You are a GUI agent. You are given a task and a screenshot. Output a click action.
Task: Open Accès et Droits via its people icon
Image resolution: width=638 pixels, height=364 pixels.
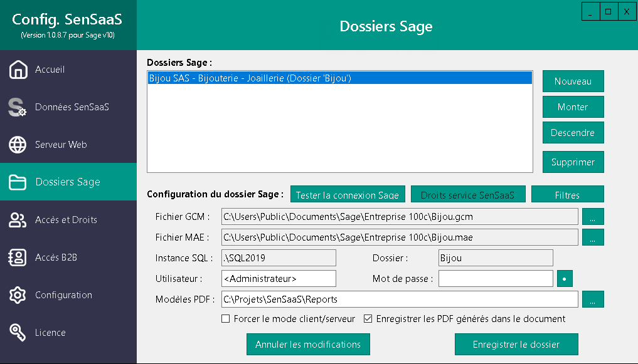tap(19, 219)
